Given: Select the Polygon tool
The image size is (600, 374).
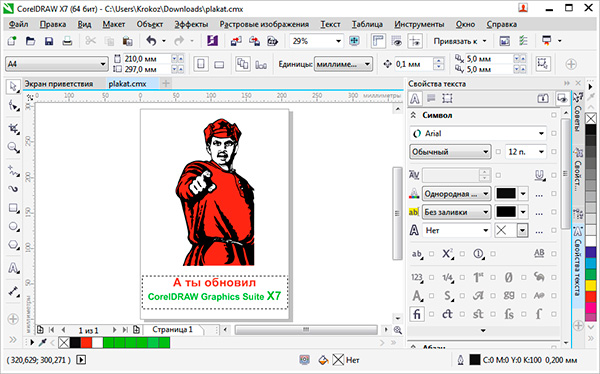Looking at the screenshot, I should click(13, 245).
